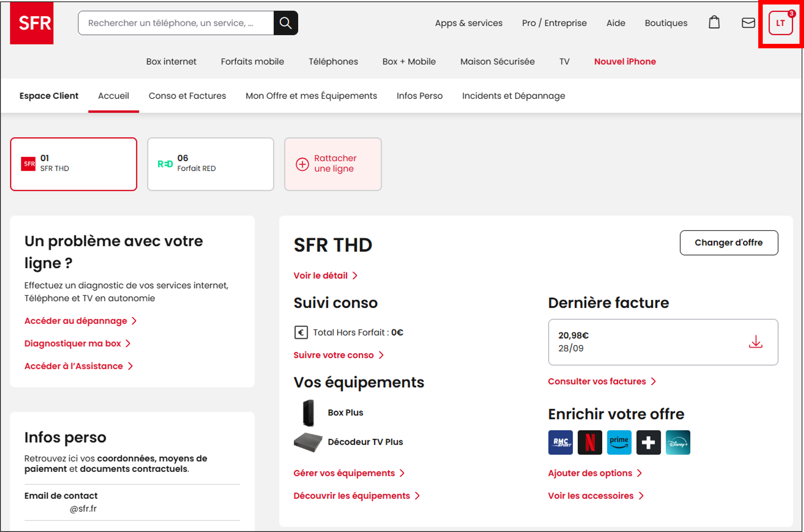The image size is (804, 532).
Task: Click the Changer d'offre button
Action: point(729,243)
